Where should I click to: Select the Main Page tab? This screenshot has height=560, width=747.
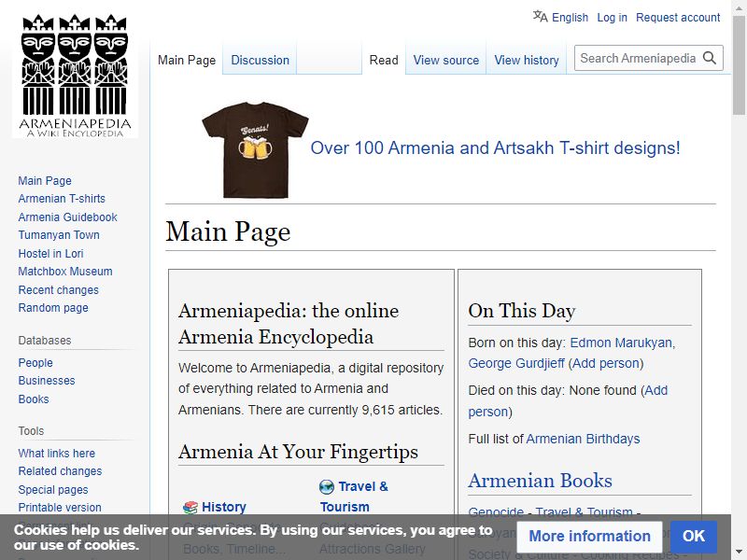(187, 60)
